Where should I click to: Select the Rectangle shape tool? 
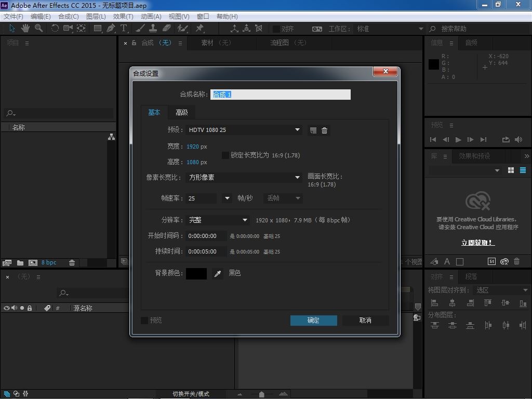coord(98,29)
